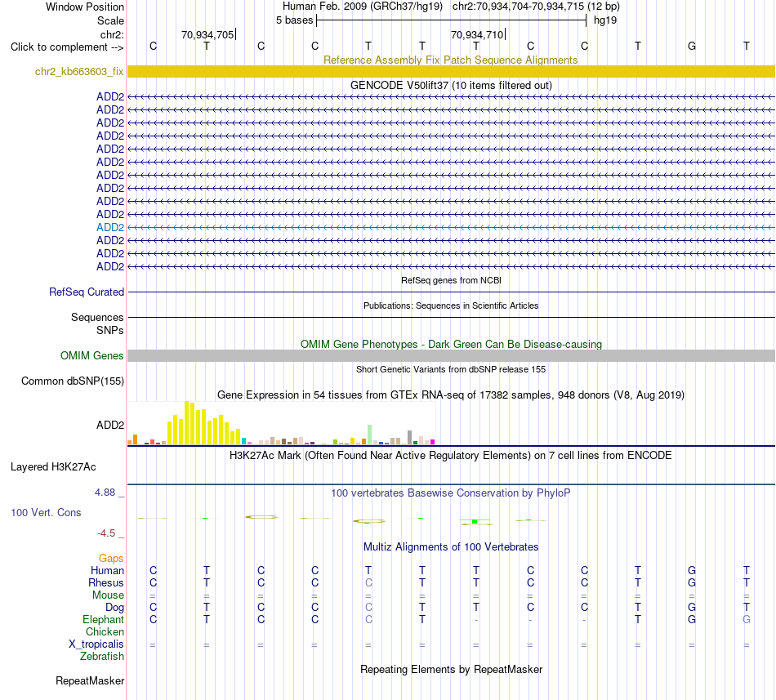This screenshot has width=776, height=700.
Task: Click the yellow chr2_kb663603_fix alignment bar
Action: pos(451,71)
